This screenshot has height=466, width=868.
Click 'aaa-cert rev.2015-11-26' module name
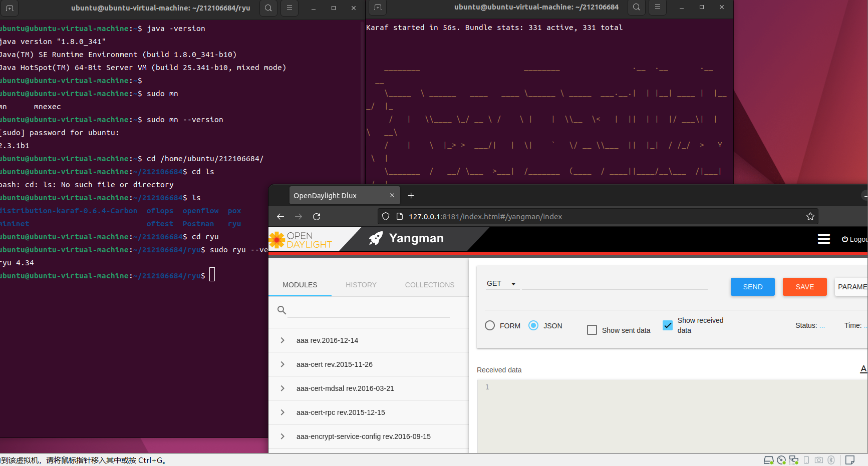335,364
